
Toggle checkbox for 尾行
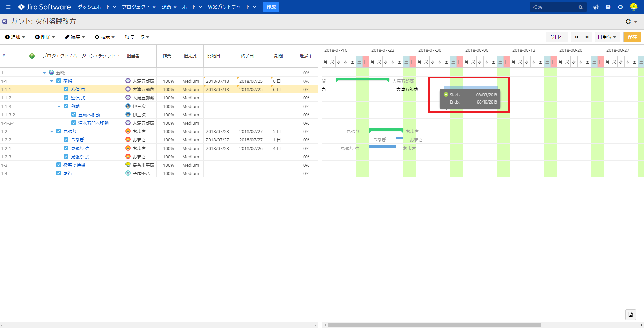pyautogui.click(x=59, y=173)
